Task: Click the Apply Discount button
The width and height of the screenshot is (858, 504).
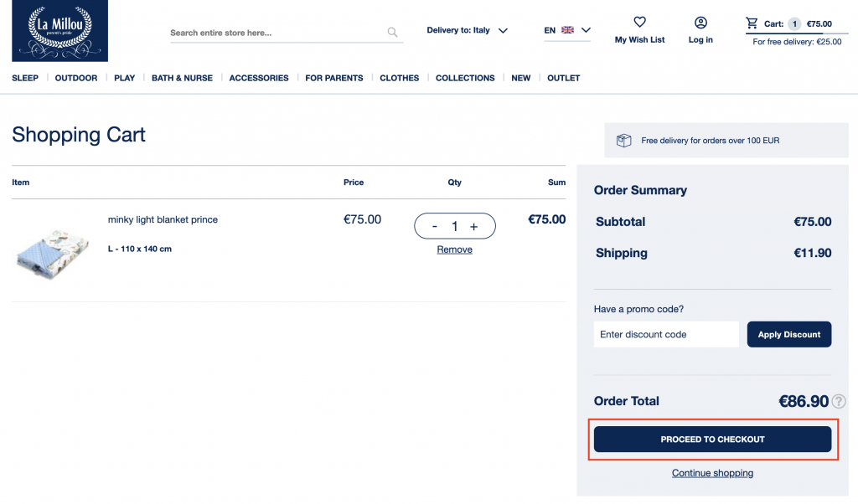Action: click(788, 334)
